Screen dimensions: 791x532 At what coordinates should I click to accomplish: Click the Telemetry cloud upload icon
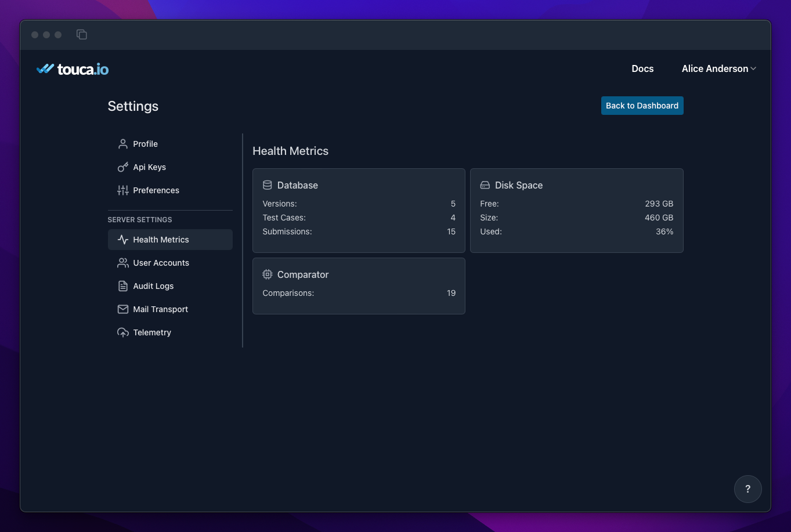coord(123,332)
